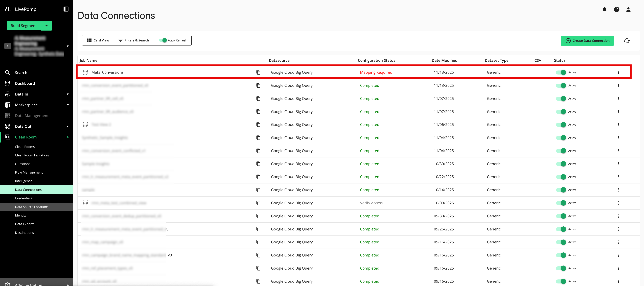Click Create Data Connection
This screenshot has width=644, height=286.
click(587, 40)
